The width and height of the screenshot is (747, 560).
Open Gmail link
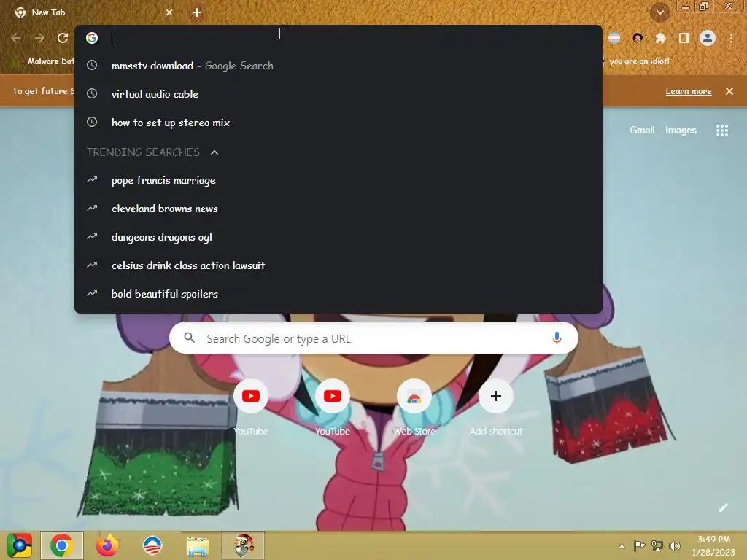[x=642, y=130]
